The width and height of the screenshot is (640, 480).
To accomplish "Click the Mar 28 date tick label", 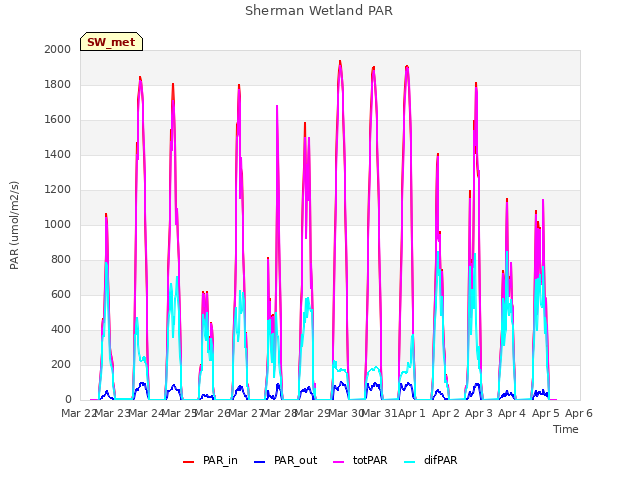I will click(x=279, y=413).
